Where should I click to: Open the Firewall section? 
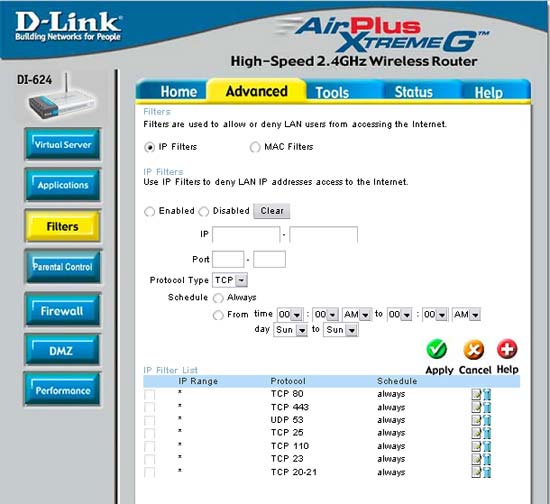62,310
